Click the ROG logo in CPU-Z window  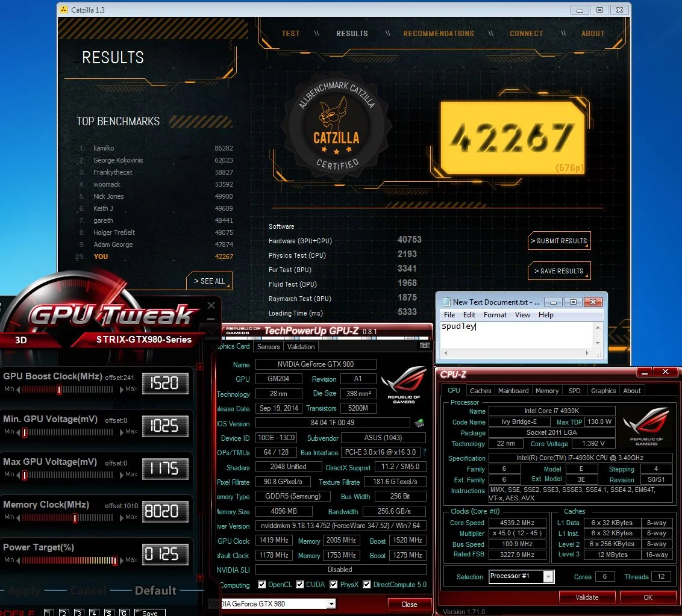(x=646, y=426)
